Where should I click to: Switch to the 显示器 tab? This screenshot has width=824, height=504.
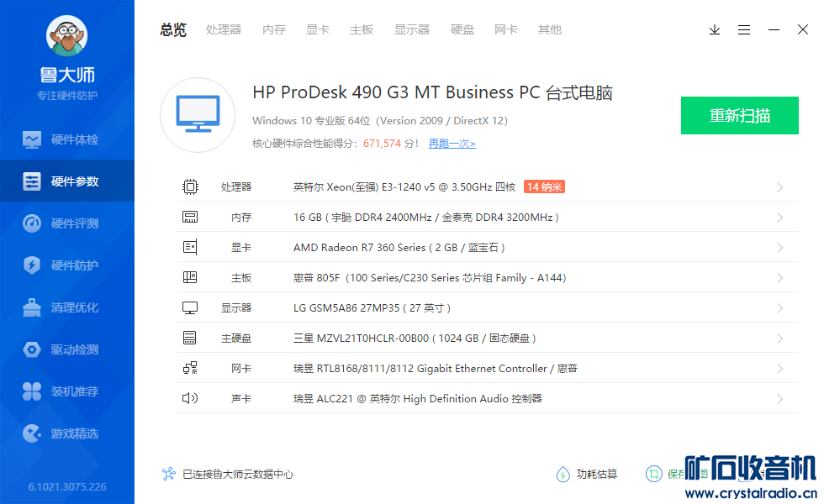point(412,30)
